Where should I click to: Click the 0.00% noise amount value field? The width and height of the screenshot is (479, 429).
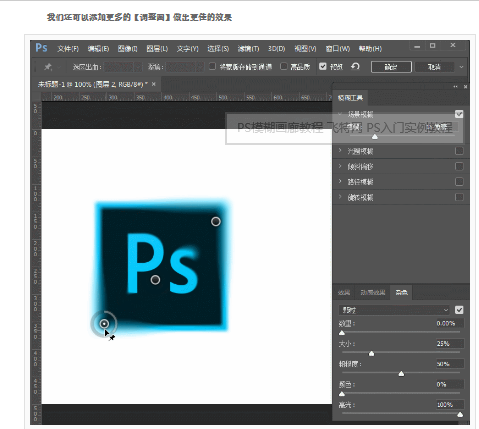click(x=450, y=323)
